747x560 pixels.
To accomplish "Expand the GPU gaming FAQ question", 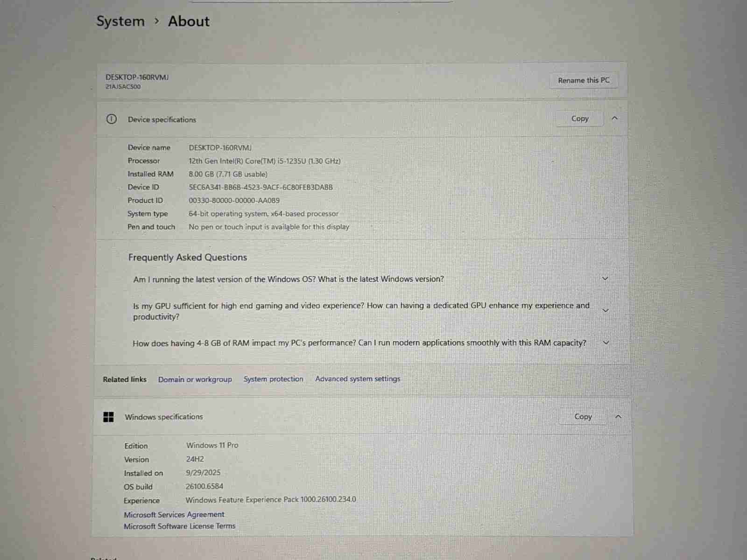I will 606,310.
